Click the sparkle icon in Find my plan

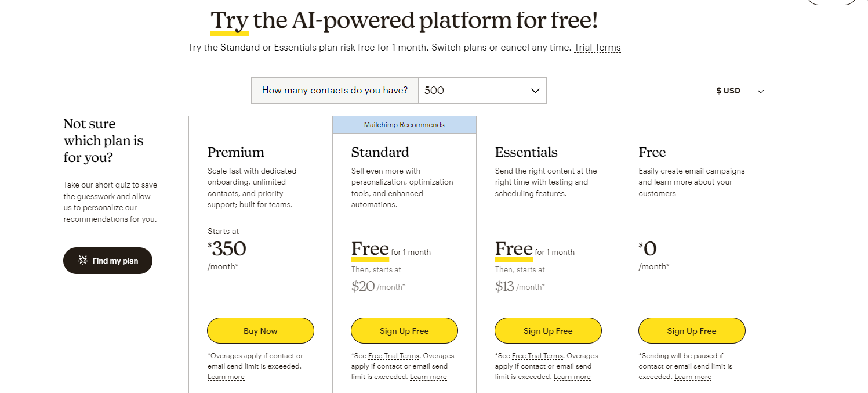pyautogui.click(x=83, y=261)
